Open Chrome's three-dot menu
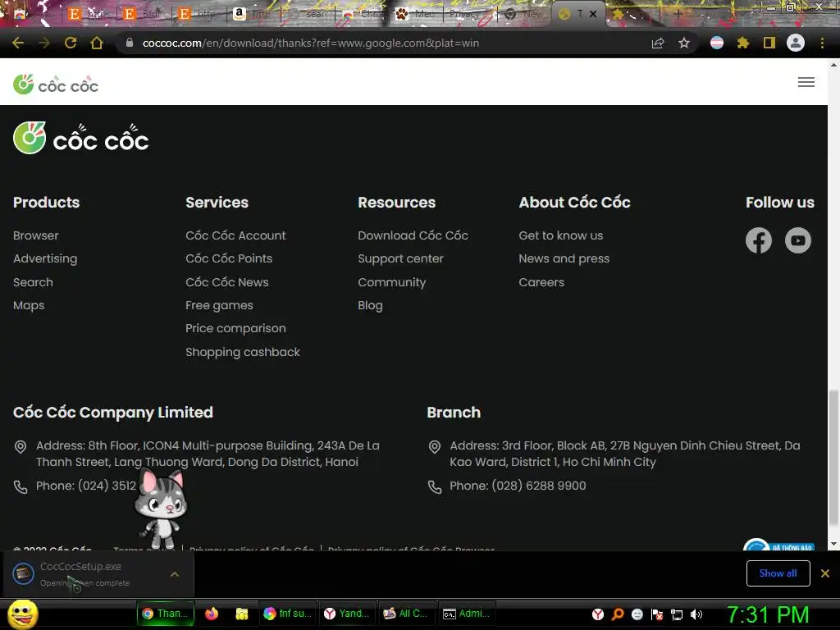 click(822, 43)
